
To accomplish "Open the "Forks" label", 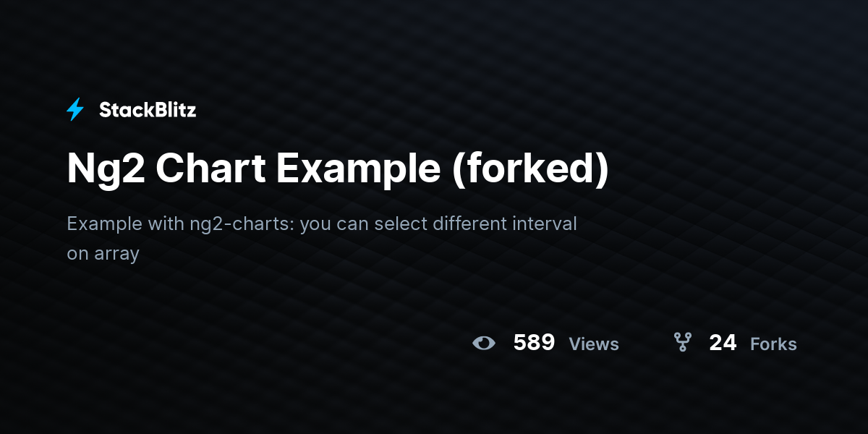I will point(773,344).
